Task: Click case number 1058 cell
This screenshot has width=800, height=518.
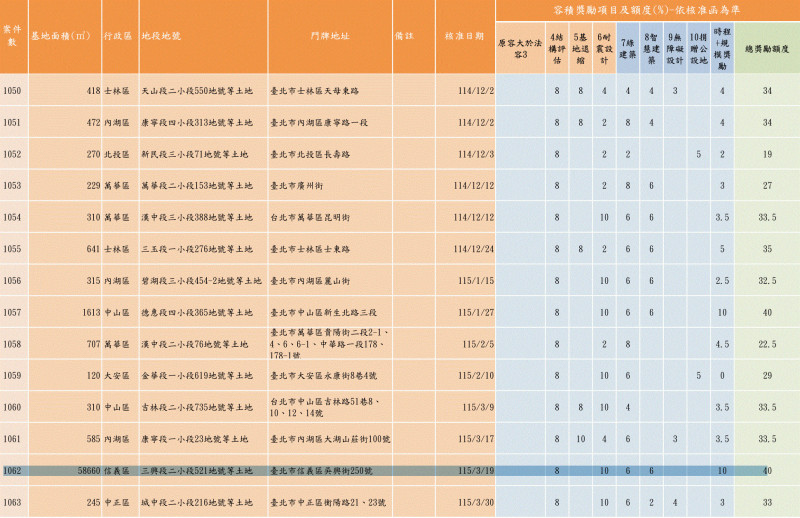Action: pos(12,344)
